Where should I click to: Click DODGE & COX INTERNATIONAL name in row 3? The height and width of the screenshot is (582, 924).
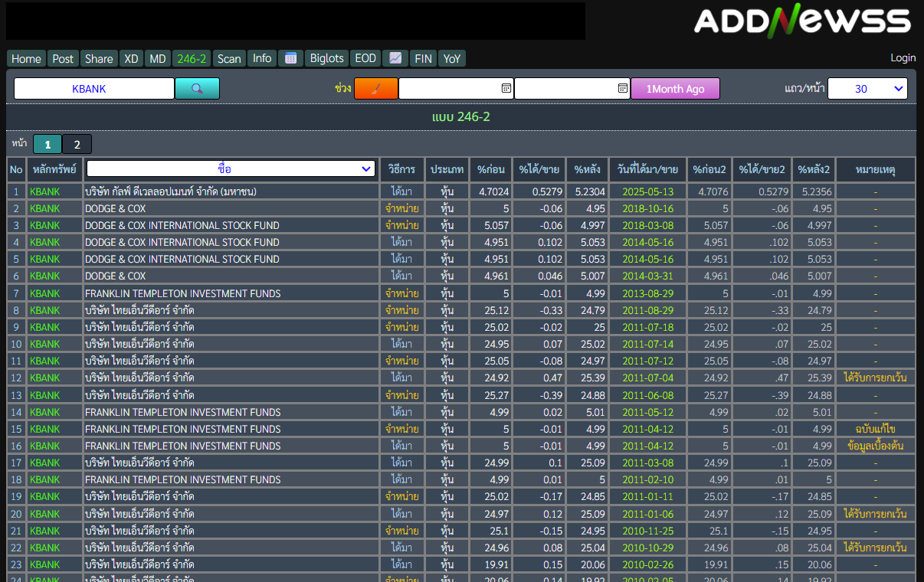point(182,225)
